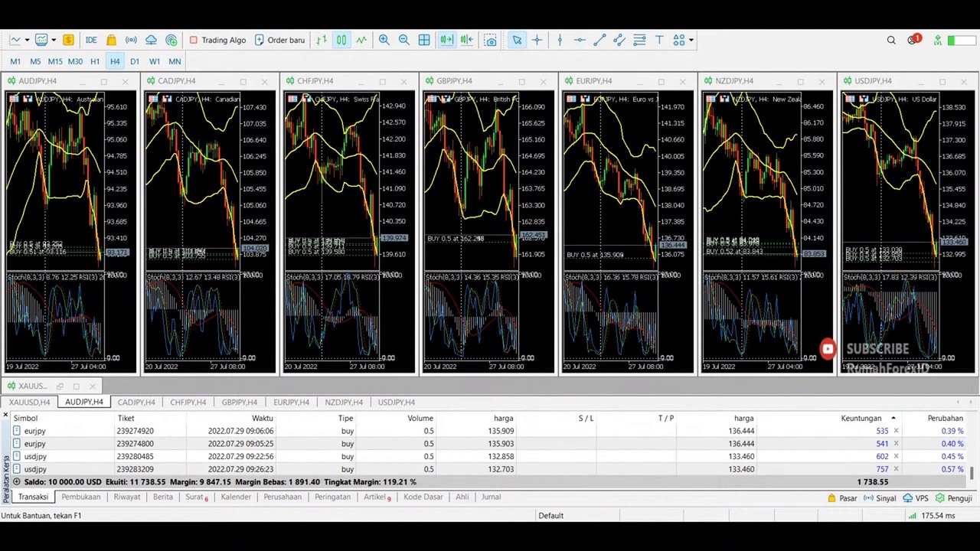Toggle the Trading Algo button
Viewport: 980px width, 551px height.
pyautogui.click(x=217, y=40)
